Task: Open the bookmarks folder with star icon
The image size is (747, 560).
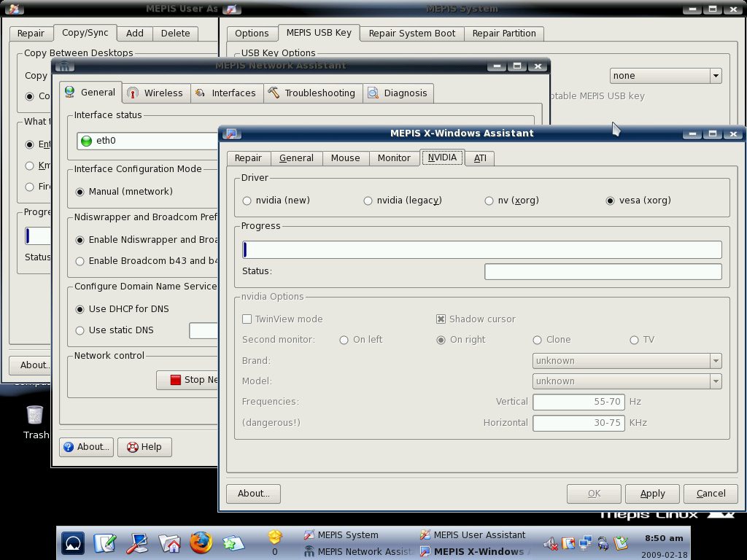Action: (233, 543)
